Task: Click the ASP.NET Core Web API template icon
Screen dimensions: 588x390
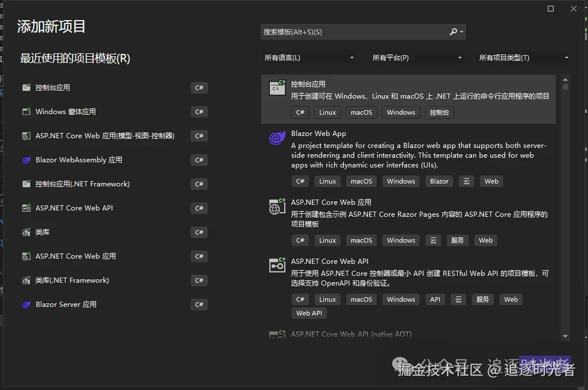Action: coord(277,265)
